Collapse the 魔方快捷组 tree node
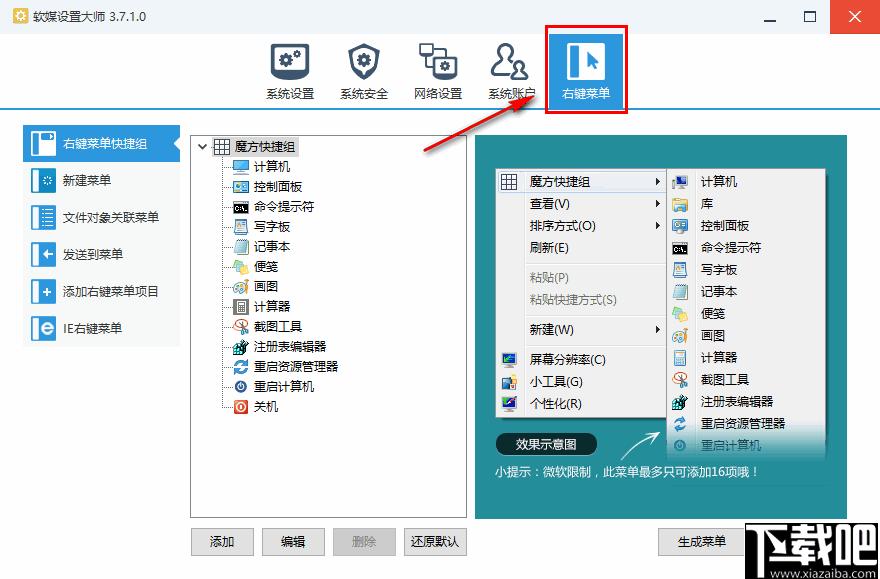Screen dimensions: 880x579 point(203,147)
